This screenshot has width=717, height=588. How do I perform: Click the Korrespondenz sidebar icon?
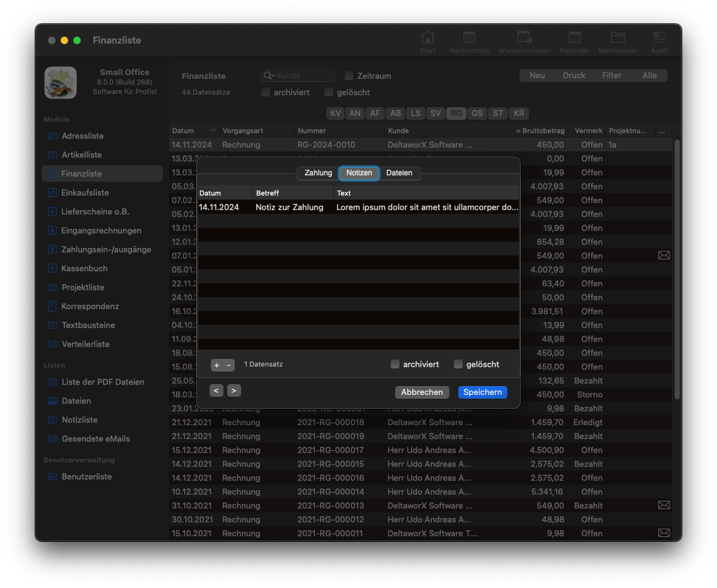(x=52, y=307)
